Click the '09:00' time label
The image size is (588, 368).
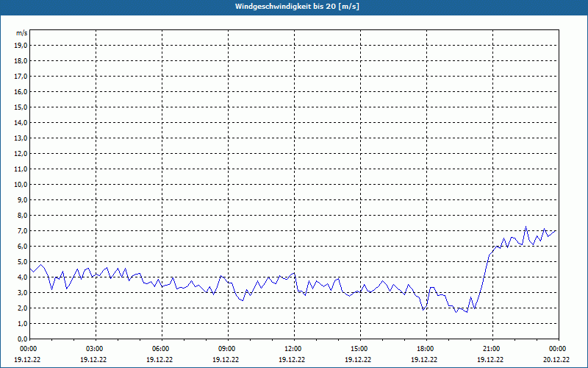tap(228, 349)
